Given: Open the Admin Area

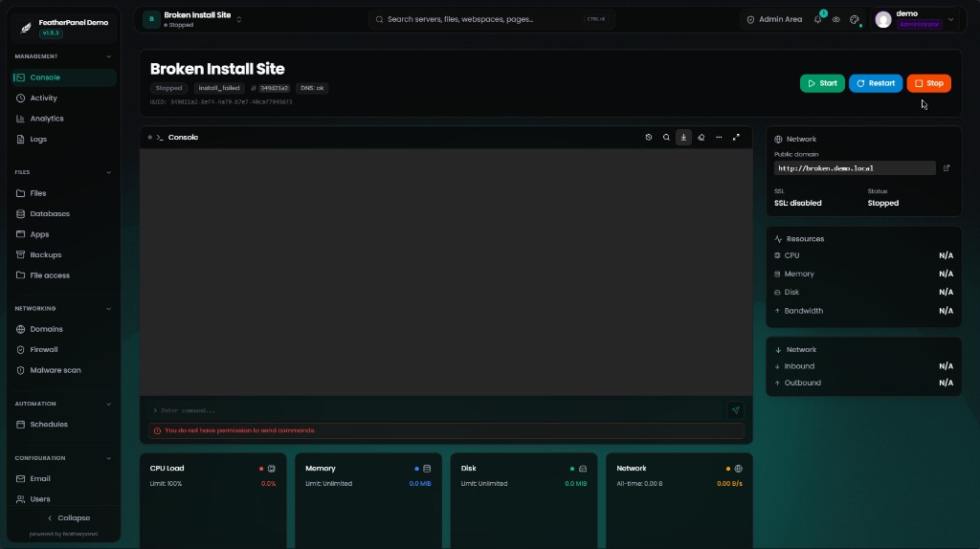Looking at the screenshot, I should coord(774,19).
